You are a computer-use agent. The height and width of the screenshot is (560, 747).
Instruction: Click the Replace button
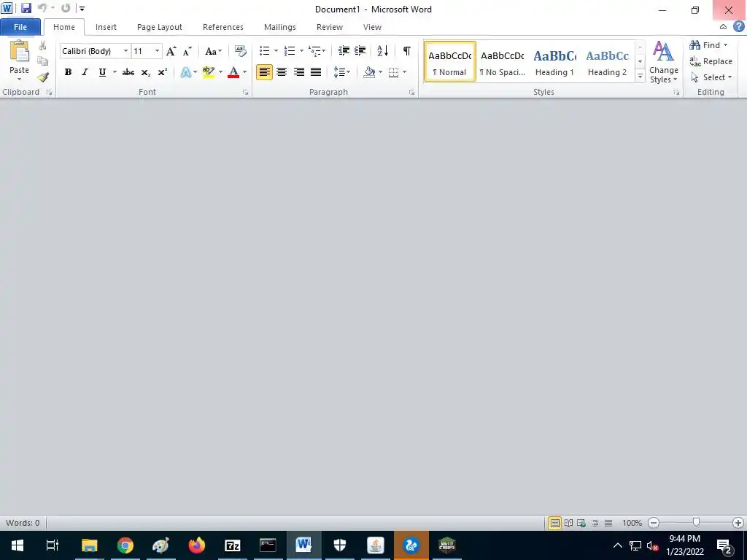click(x=711, y=61)
